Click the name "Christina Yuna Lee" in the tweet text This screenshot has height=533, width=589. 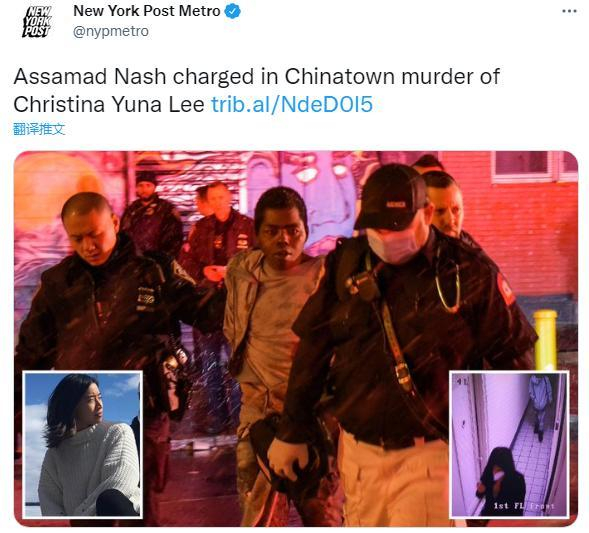pyautogui.click(x=109, y=104)
